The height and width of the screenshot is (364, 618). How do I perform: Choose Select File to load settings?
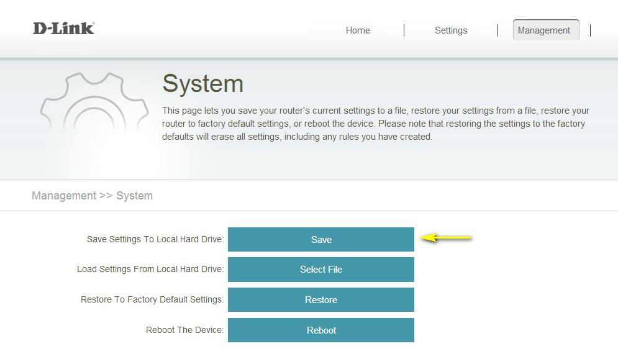(x=321, y=270)
